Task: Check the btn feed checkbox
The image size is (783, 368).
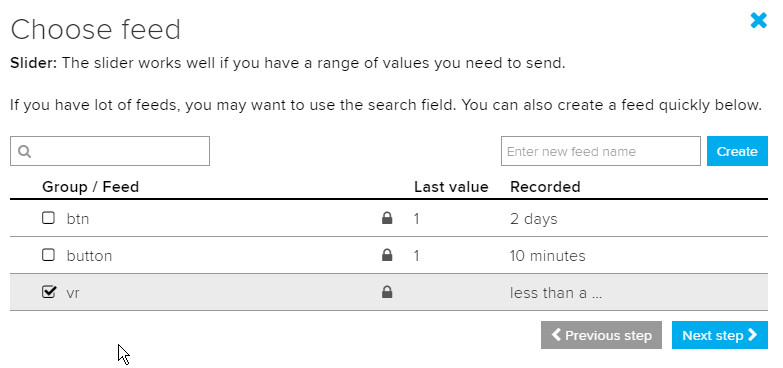Action: pyautogui.click(x=48, y=218)
